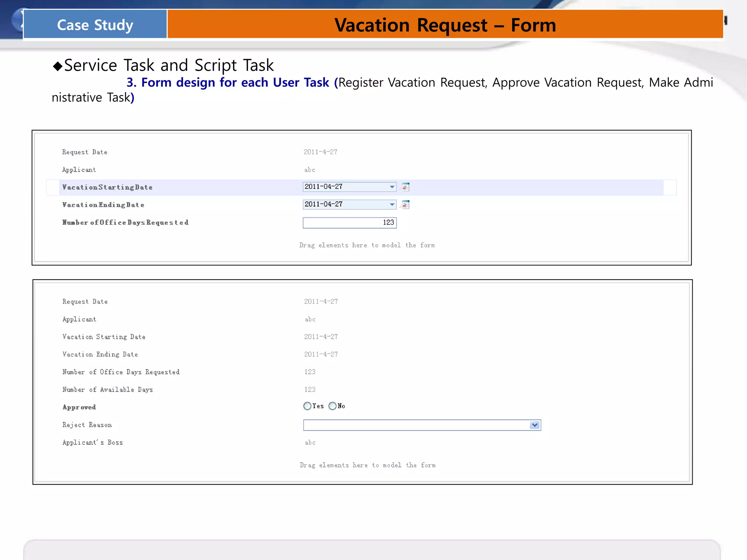Click the Reject Reason label
This screenshot has width=747, height=560.
87,425
